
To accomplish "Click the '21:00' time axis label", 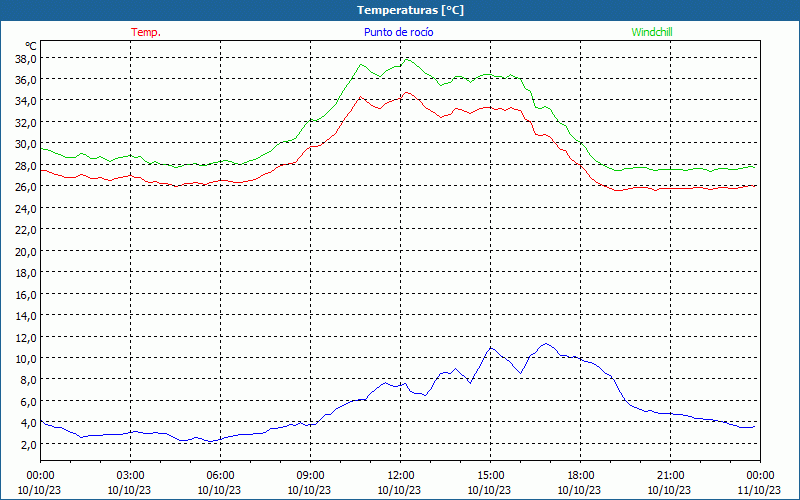I will click(670, 476).
